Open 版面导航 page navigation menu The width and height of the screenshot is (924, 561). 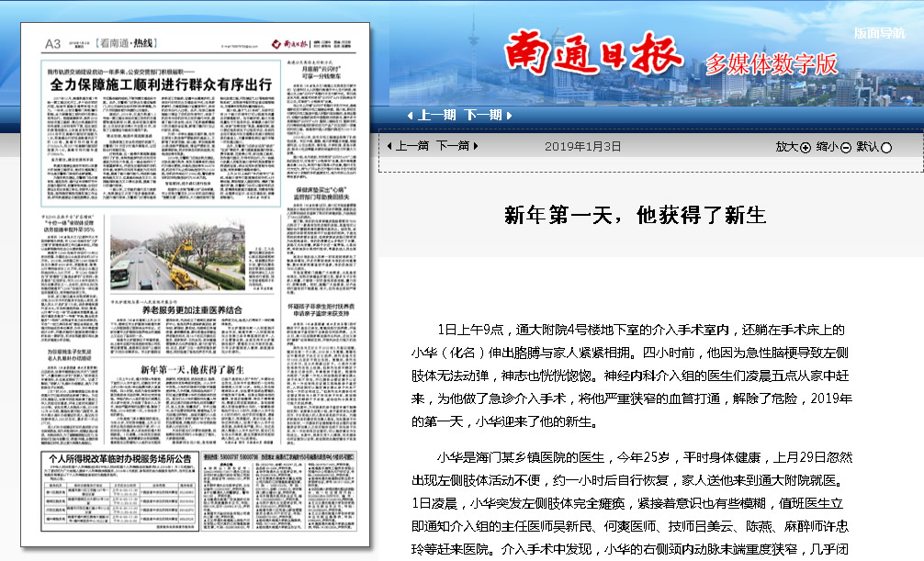pos(879,33)
